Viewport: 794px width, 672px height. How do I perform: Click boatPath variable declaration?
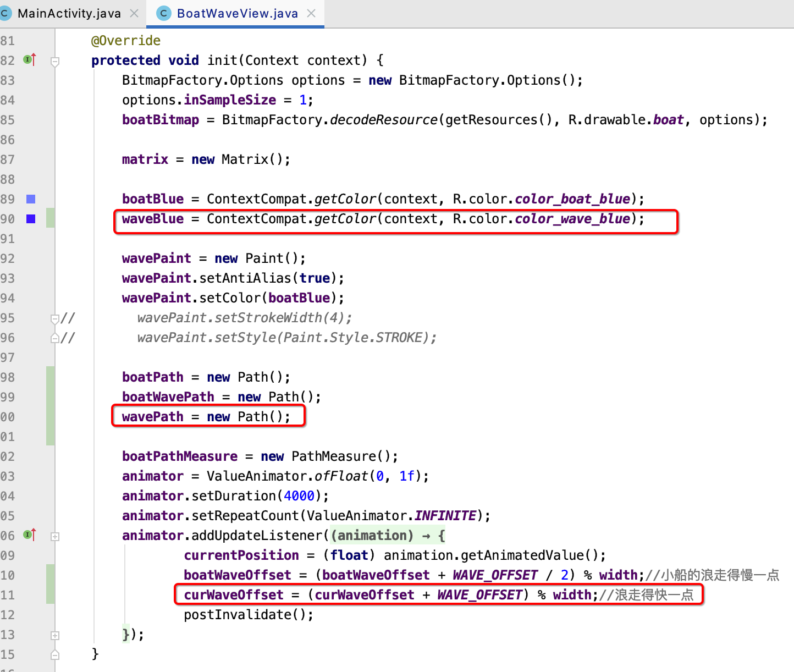[x=153, y=377]
